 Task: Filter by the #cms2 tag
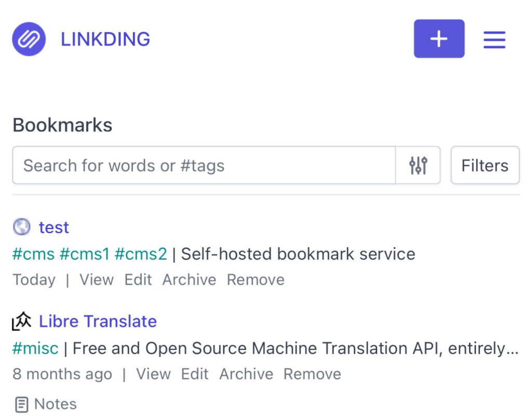tap(141, 254)
